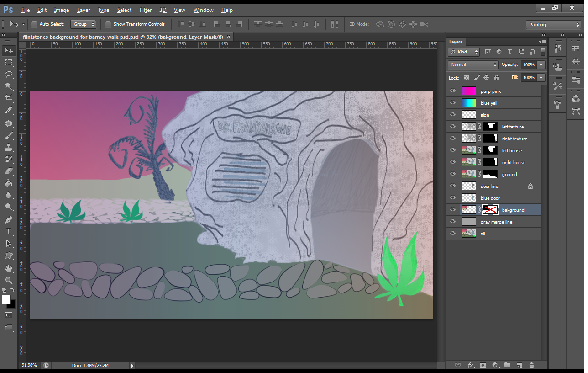Click the foreground color swatch
Image resolution: width=588 pixels, height=373 pixels.
pos(6,299)
